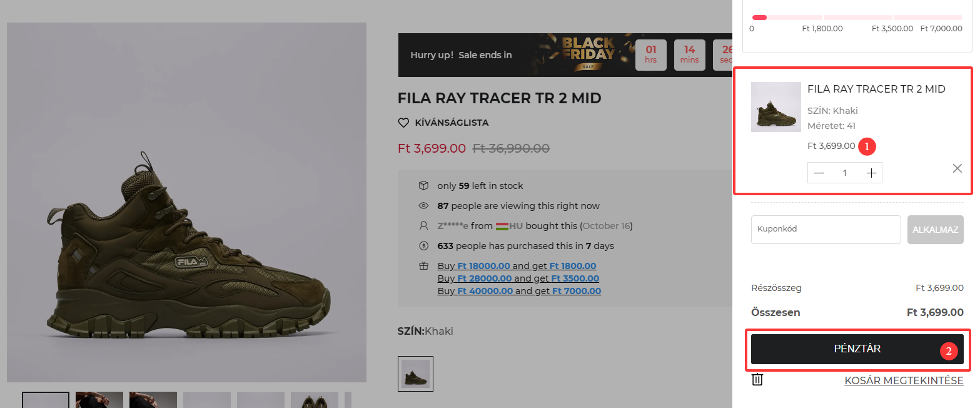Click the Buy Ft 28000.00 offer link
The image size is (980, 408).
coord(518,278)
